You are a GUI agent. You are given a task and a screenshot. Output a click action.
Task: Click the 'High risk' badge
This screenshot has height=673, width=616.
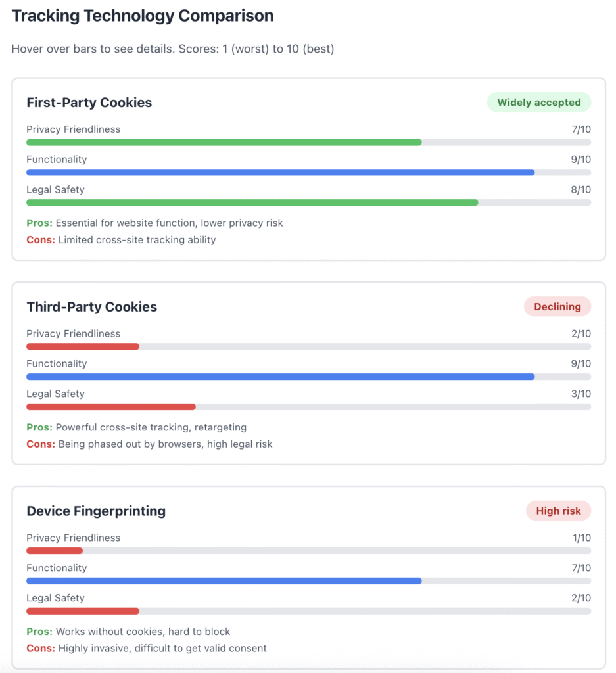pos(557,511)
